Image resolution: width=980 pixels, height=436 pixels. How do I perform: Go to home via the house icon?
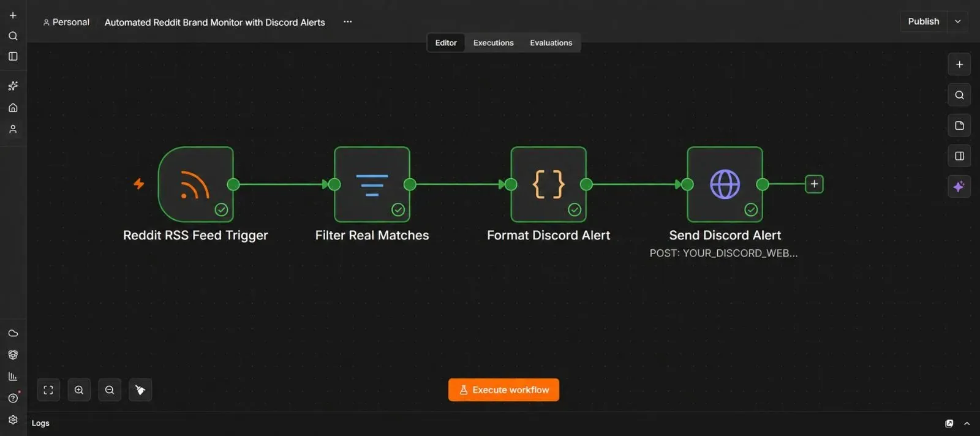(13, 108)
